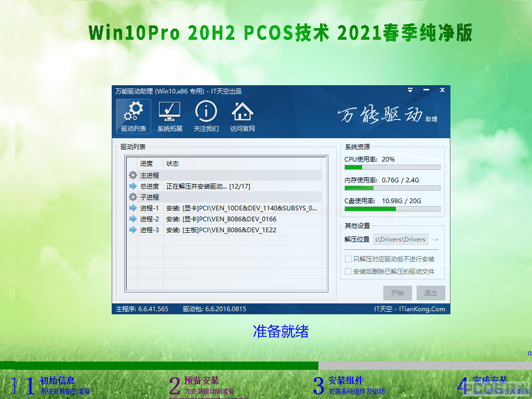
Task: Click the 关注我们 info icon
Action: (x=206, y=116)
